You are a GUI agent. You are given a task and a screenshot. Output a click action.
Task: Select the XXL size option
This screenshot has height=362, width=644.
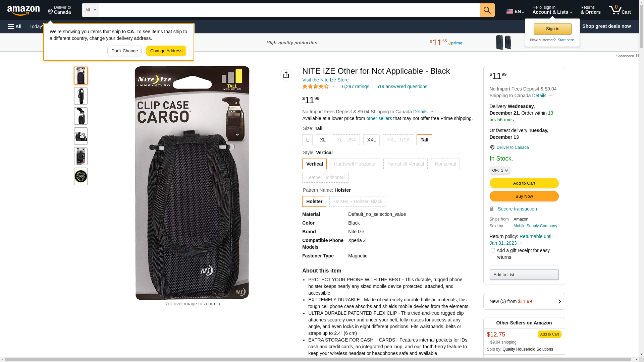point(371,140)
